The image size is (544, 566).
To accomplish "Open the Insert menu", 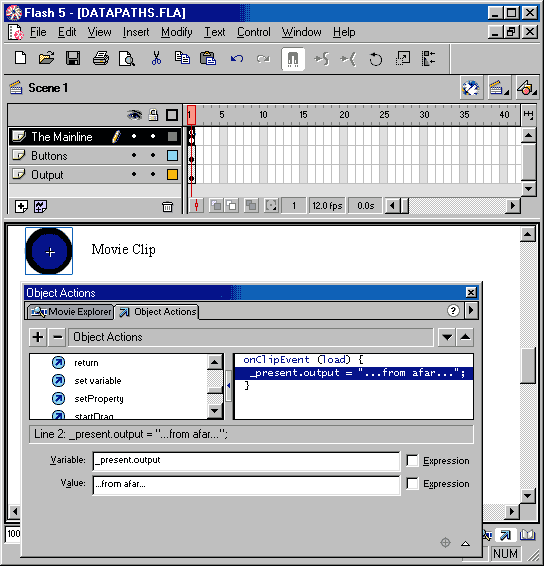I will [x=136, y=32].
